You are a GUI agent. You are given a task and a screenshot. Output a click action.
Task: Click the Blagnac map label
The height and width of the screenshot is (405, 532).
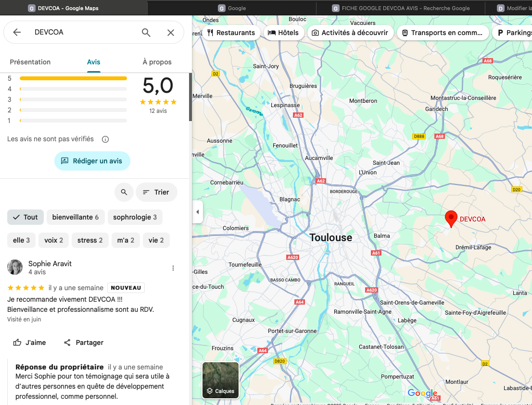click(x=290, y=199)
